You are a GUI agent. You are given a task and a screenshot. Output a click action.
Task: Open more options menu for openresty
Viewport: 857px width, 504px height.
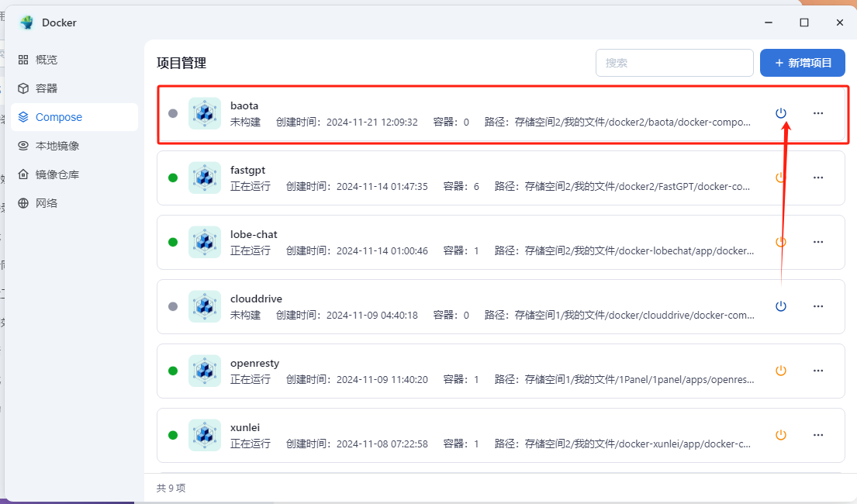(817, 371)
